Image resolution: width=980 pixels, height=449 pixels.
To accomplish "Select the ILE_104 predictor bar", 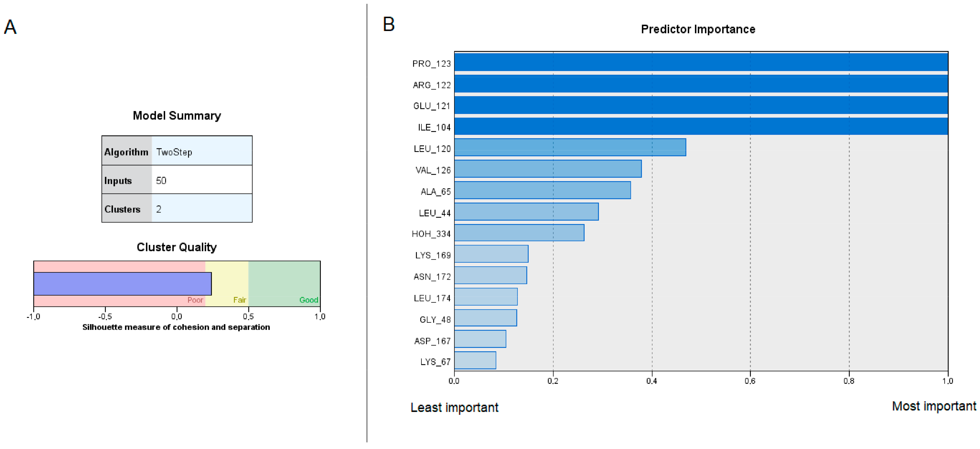I will click(x=701, y=126).
